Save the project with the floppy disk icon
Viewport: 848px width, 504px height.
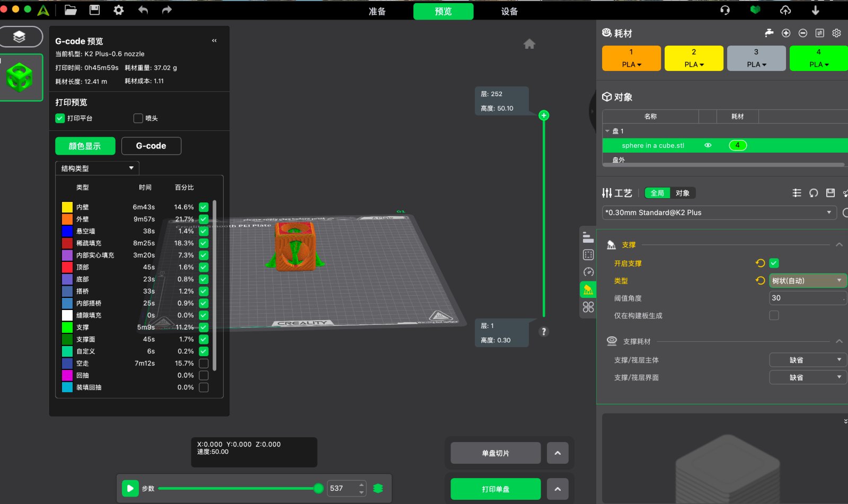tap(94, 10)
